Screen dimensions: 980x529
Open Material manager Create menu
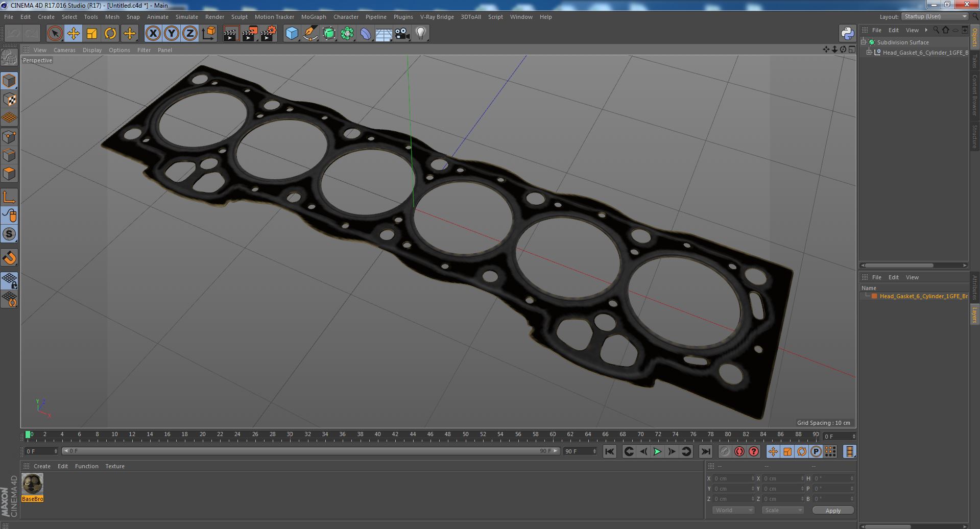pyautogui.click(x=42, y=466)
